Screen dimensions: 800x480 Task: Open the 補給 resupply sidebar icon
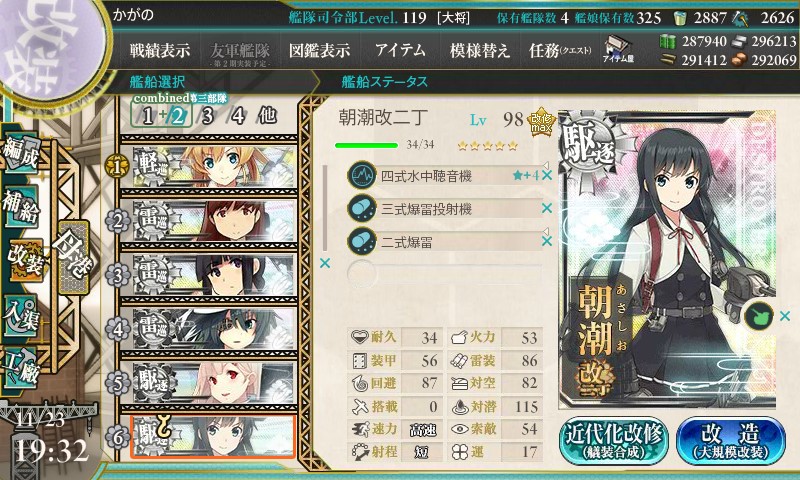tap(21, 207)
